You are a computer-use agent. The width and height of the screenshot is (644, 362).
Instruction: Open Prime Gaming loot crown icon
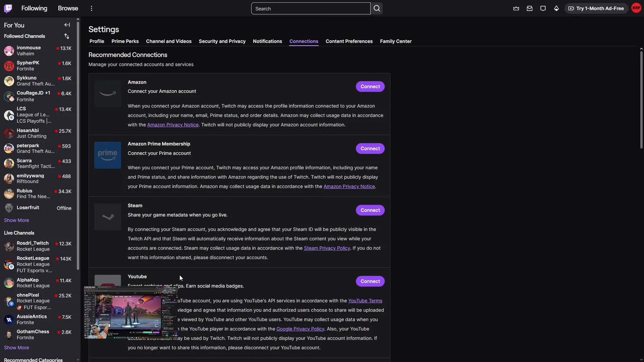(516, 8)
